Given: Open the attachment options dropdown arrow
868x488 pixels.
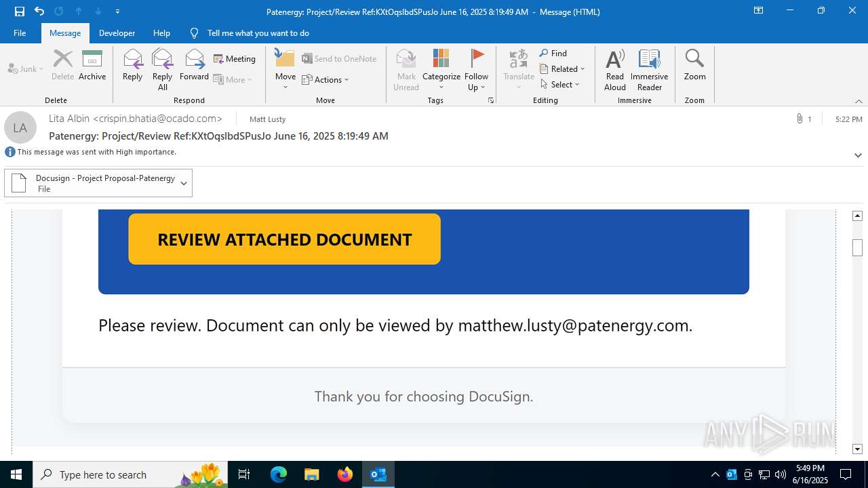Looking at the screenshot, I should [x=184, y=183].
